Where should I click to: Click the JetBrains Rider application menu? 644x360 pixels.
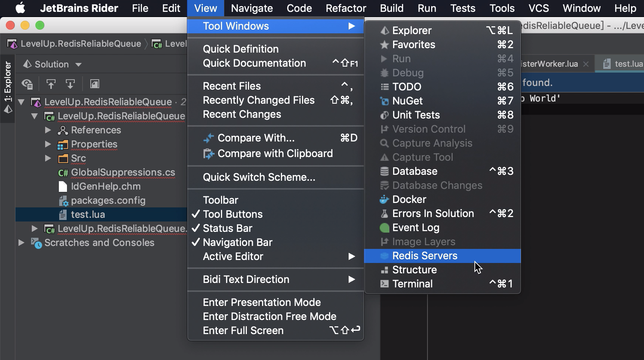(x=79, y=8)
